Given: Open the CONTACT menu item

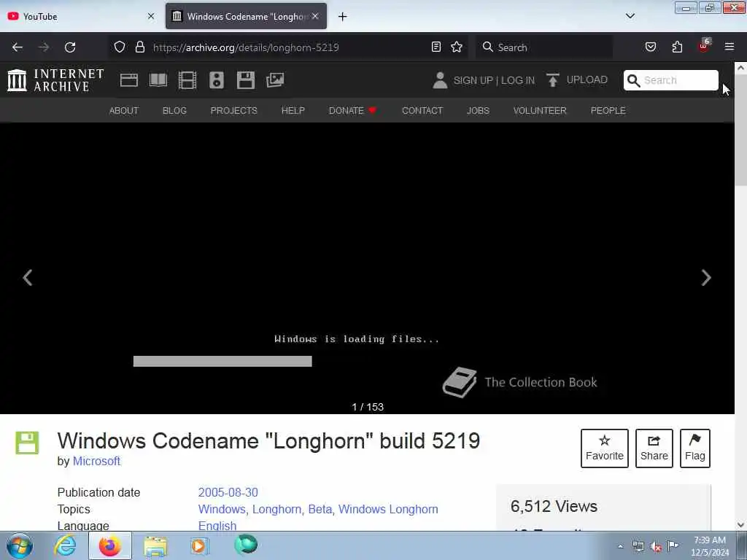Looking at the screenshot, I should (x=422, y=111).
